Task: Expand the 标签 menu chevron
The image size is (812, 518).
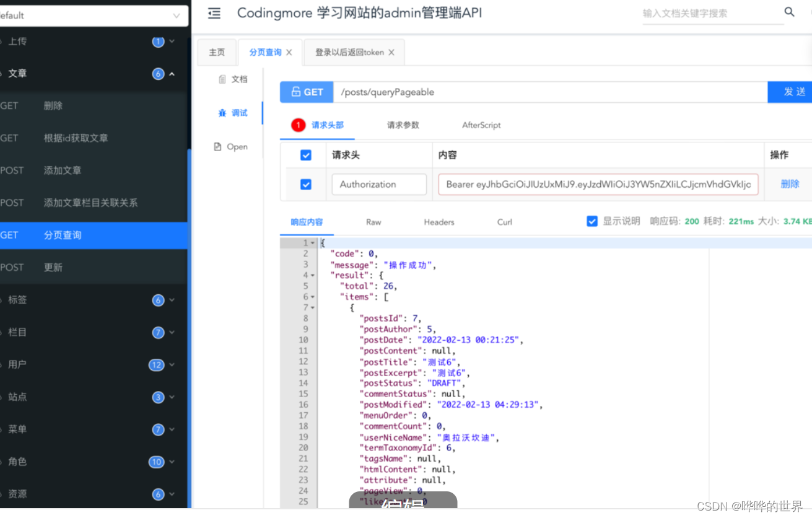Action: coord(172,300)
